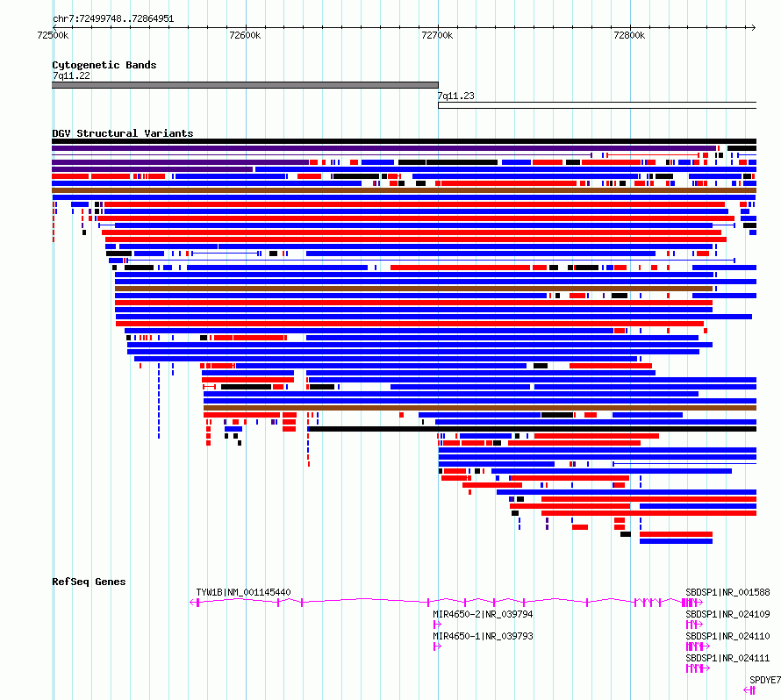Open the DGV Structural Variants track title
Viewport: 781px width, 700px height.
[x=123, y=133]
